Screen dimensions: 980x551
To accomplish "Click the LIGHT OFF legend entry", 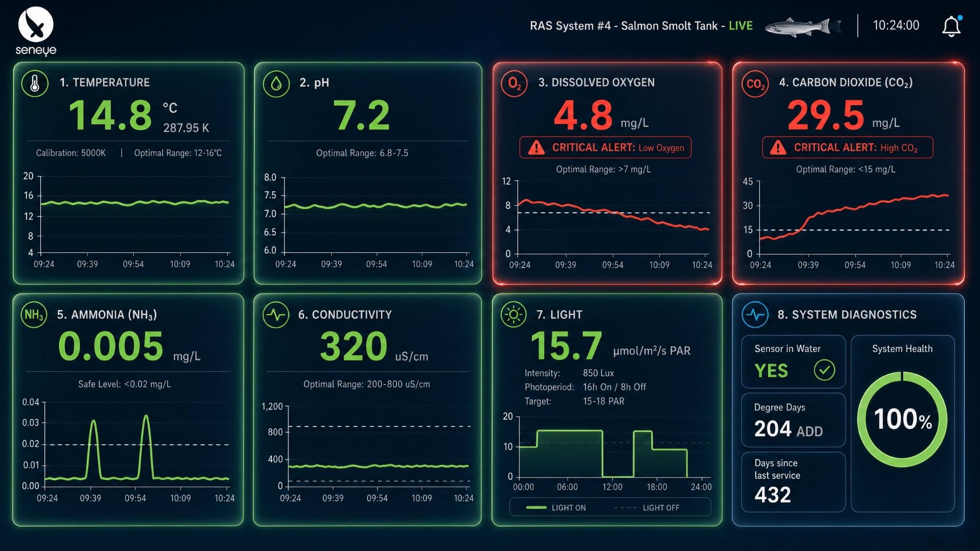I will click(646, 507).
